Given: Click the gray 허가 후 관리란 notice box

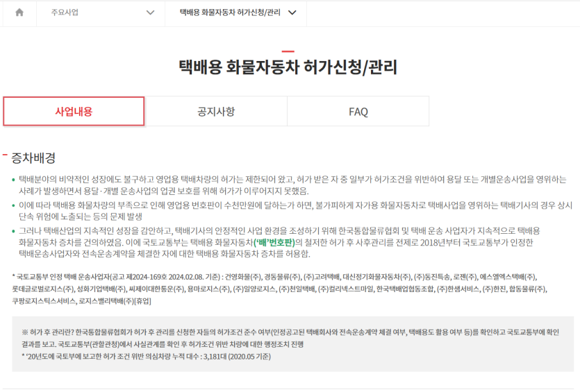Looking at the screenshot, I should (292, 343).
